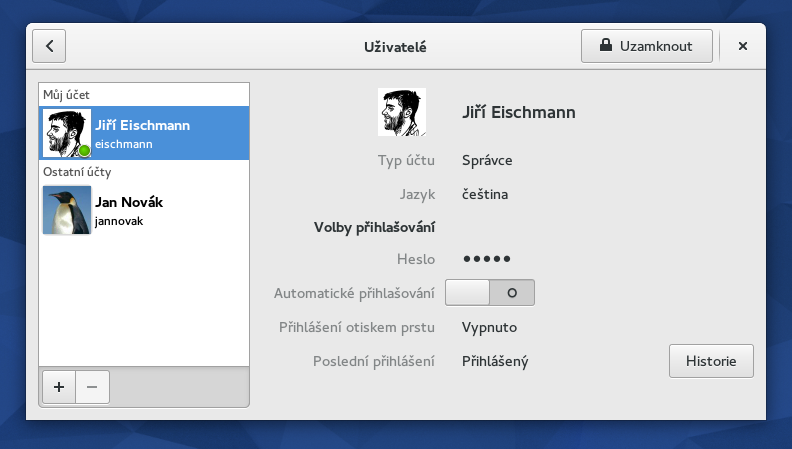The image size is (792, 449).
Task: Click the Uzamknout lock button
Action: 648,46
